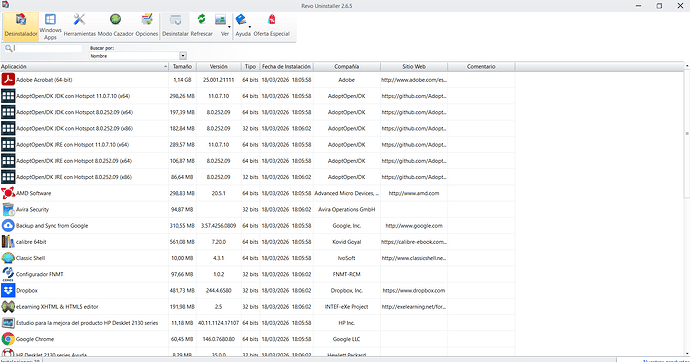The height and width of the screenshot is (362, 690).
Task: Click the FNMT-RCM company cell
Action: tap(347, 274)
